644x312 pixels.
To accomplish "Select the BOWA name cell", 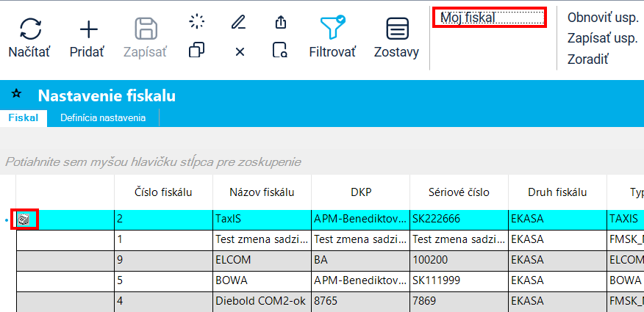I will coord(262,281).
